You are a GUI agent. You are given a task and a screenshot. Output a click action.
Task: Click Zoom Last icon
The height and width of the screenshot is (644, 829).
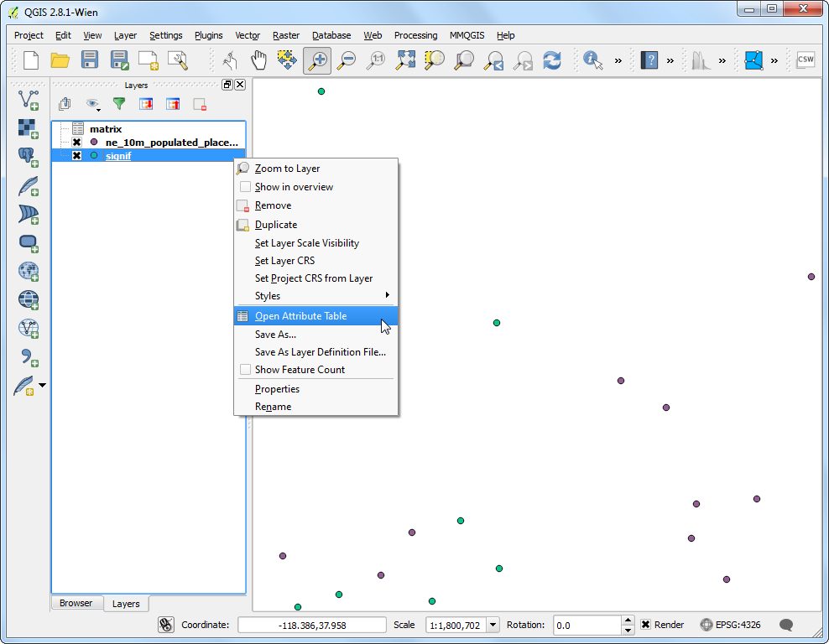(x=494, y=60)
